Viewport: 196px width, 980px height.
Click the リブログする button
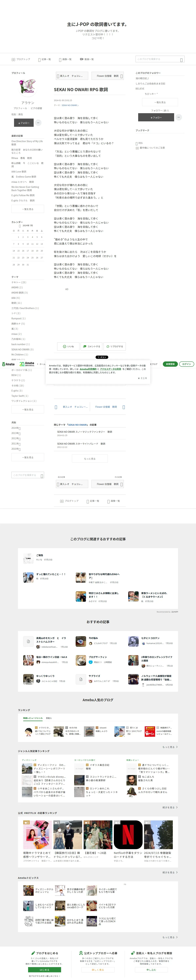[x=114, y=346]
